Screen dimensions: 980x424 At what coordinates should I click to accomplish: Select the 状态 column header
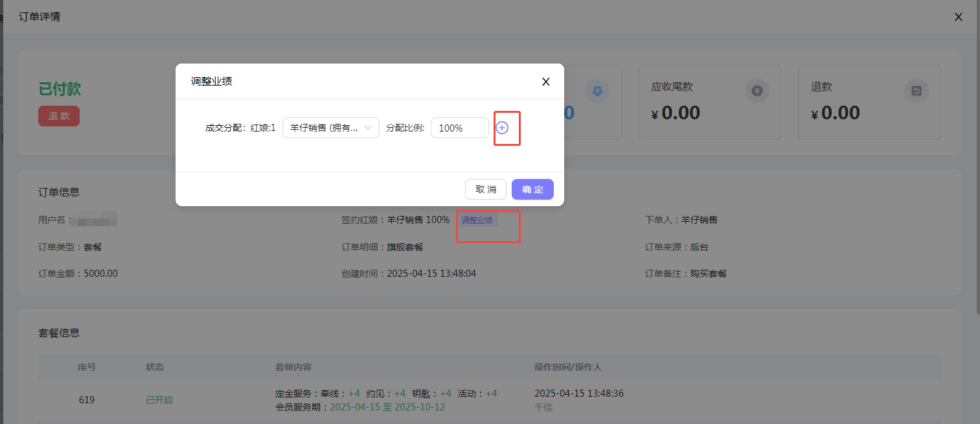coord(155,367)
